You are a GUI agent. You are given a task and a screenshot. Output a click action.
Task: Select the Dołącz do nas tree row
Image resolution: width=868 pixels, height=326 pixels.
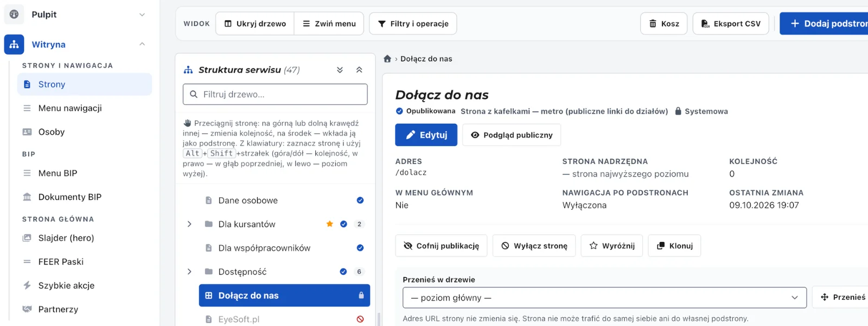click(x=284, y=296)
